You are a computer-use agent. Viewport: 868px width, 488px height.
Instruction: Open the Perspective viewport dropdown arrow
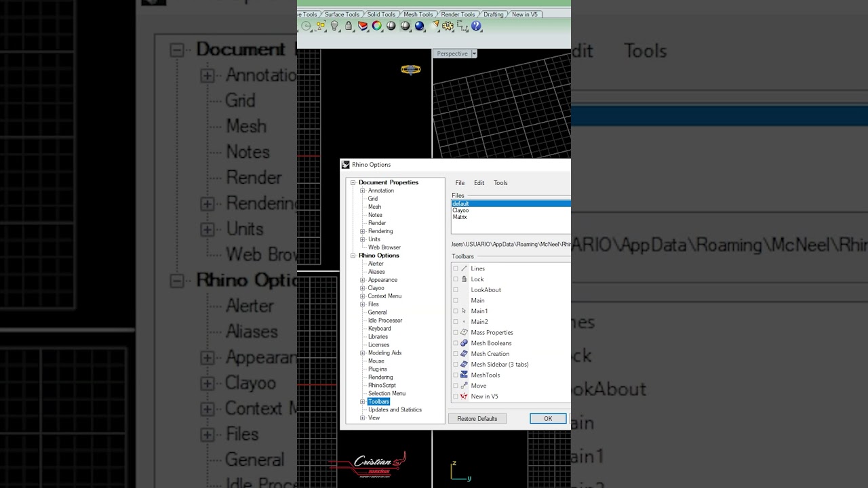474,54
